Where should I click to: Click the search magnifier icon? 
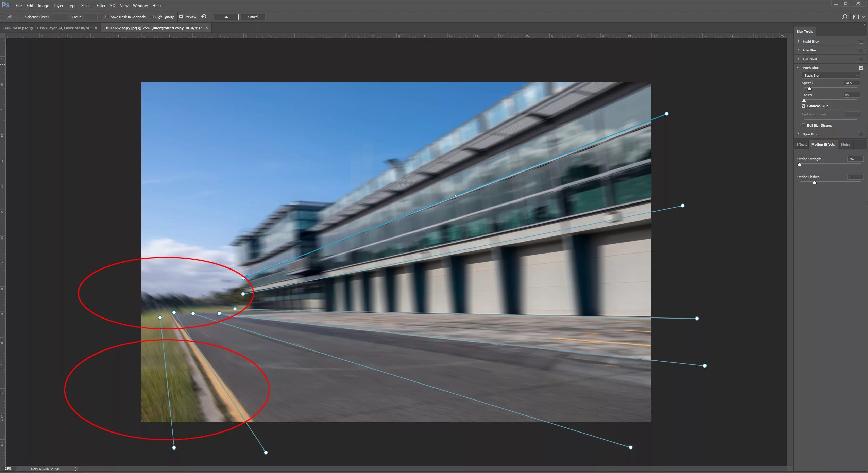point(844,17)
